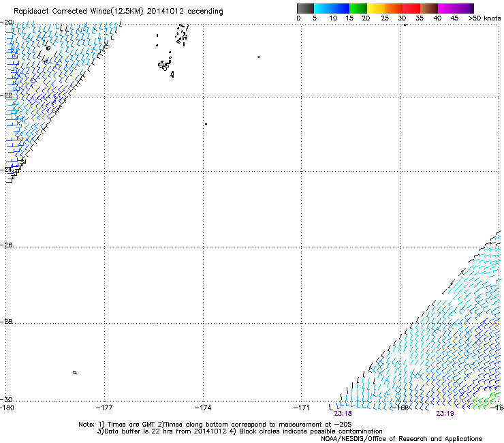Click the green 15-20 knots legend segment
The width and height of the screenshot is (504, 443).
[x=358, y=8]
